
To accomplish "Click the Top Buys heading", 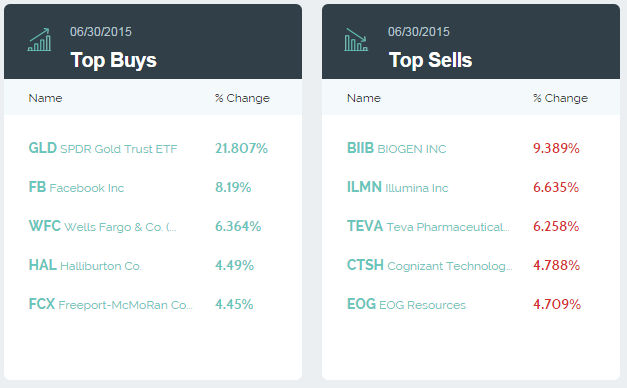I will (x=114, y=60).
